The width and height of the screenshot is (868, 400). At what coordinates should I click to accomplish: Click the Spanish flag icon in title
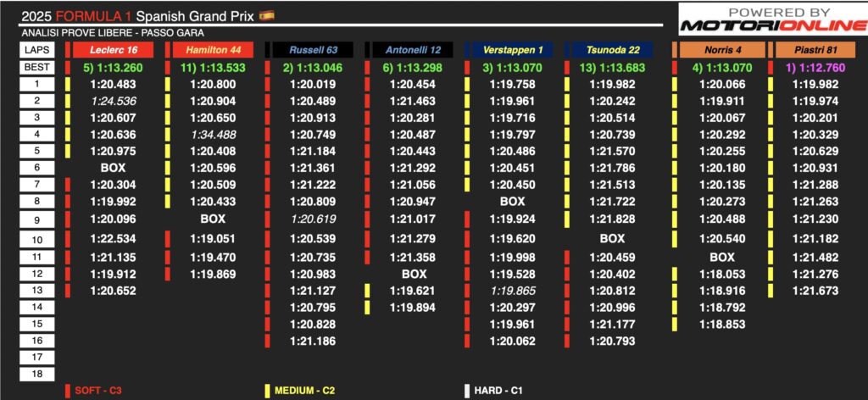267,16
